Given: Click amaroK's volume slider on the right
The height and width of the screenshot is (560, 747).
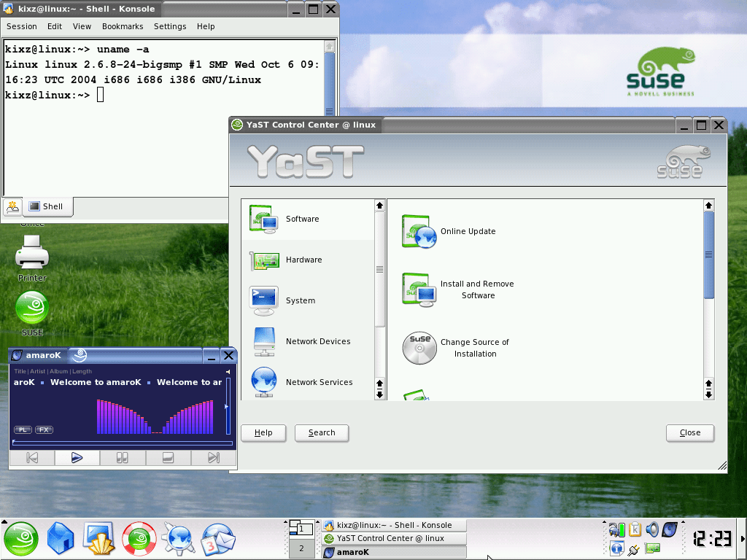Looking at the screenshot, I should (x=228, y=406).
